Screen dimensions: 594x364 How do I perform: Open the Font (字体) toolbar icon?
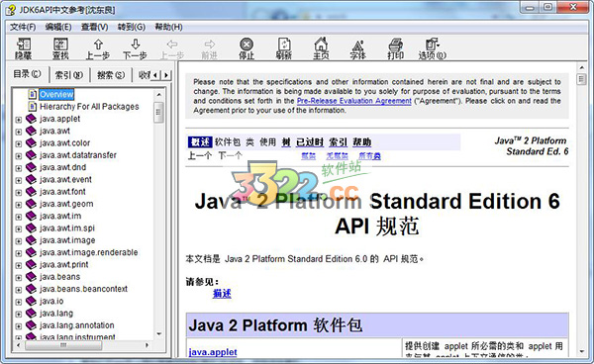(x=357, y=45)
